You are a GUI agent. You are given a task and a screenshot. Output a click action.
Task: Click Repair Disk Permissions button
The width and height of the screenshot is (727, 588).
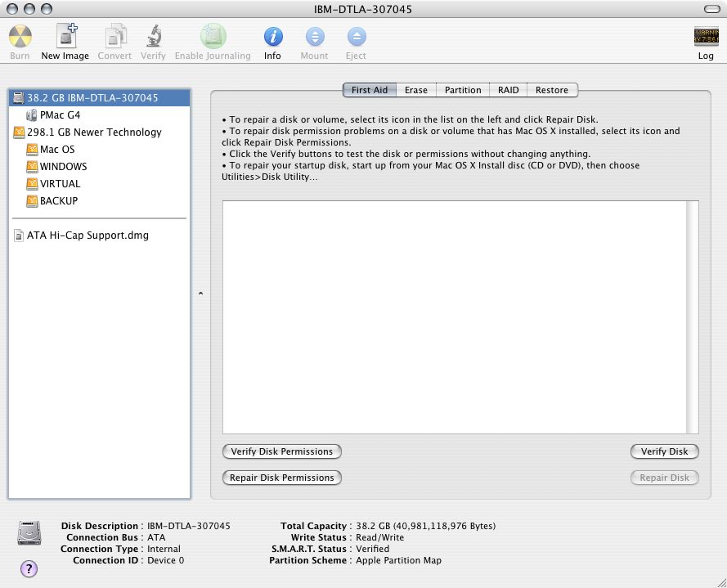pos(282,478)
